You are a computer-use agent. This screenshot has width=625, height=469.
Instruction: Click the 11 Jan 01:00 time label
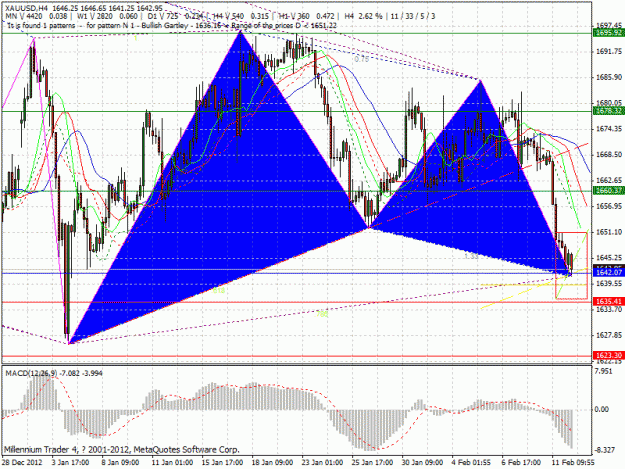point(172,463)
